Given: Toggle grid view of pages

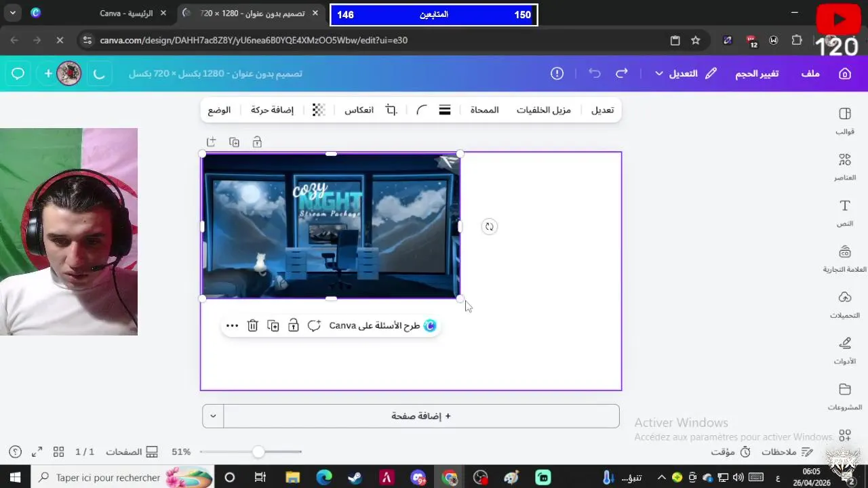Looking at the screenshot, I should (58, 451).
